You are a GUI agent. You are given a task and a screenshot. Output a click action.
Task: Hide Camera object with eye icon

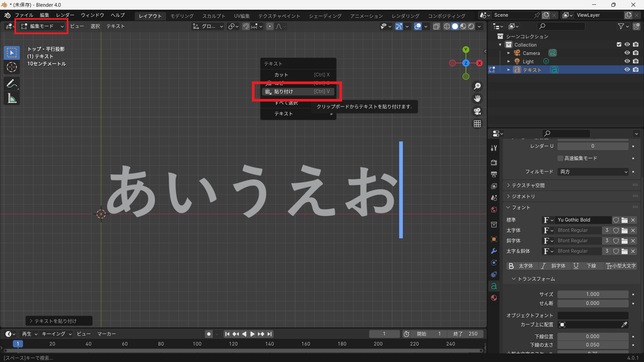click(627, 53)
